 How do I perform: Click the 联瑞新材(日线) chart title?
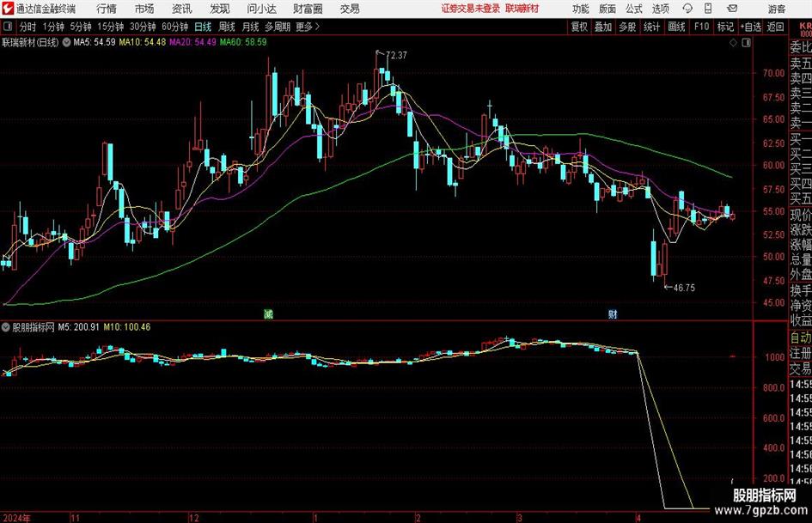click(31, 42)
